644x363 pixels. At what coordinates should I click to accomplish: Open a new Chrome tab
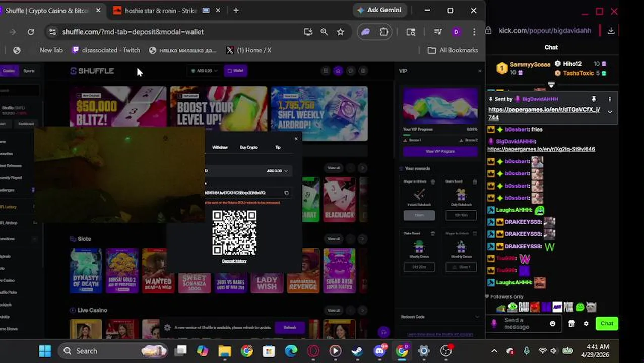coord(236,10)
